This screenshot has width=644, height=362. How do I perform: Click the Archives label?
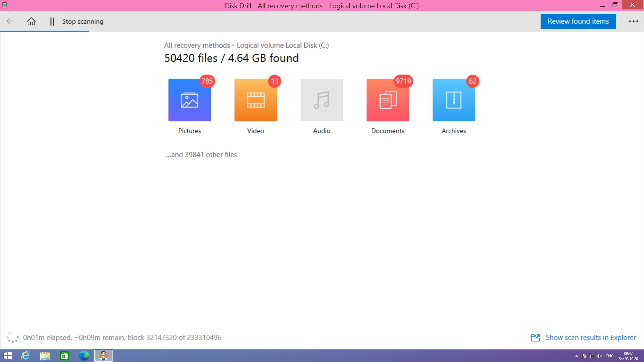[x=454, y=131]
